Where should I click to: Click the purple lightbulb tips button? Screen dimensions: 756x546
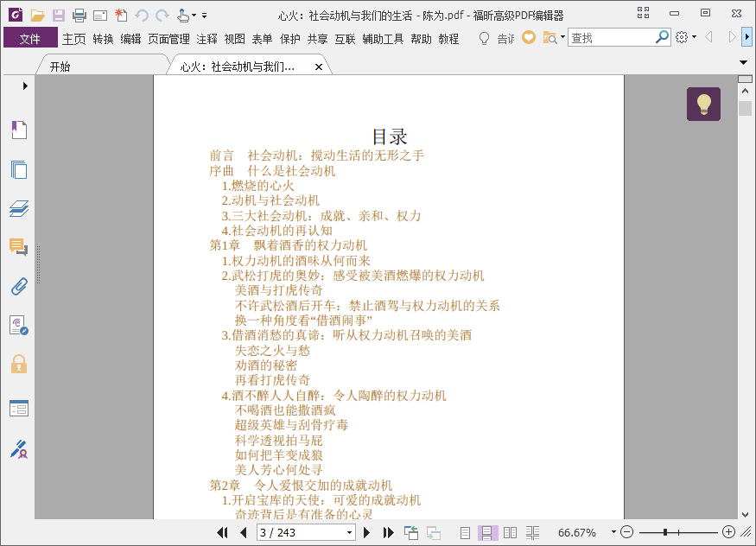click(703, 104)
